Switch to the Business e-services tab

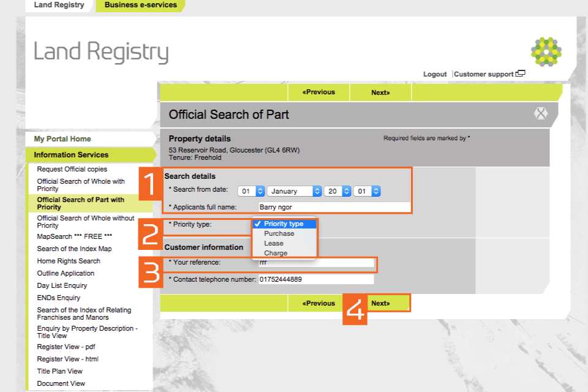coord(141,5)
